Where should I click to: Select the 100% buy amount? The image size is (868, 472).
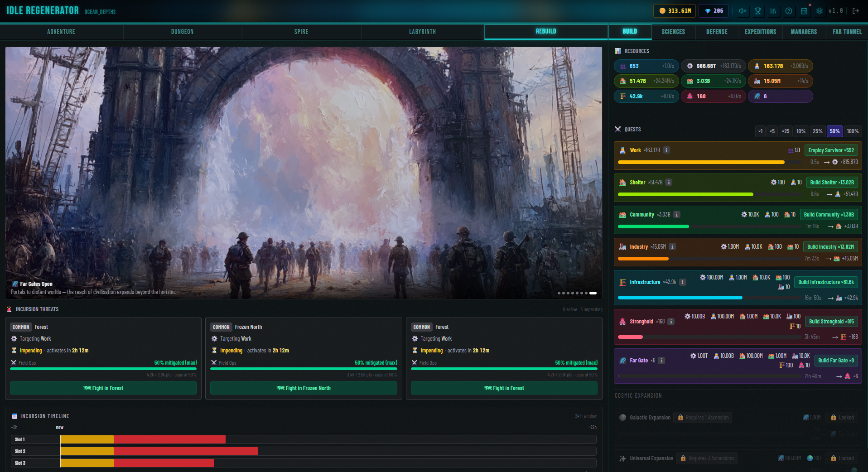pos(853,131)
